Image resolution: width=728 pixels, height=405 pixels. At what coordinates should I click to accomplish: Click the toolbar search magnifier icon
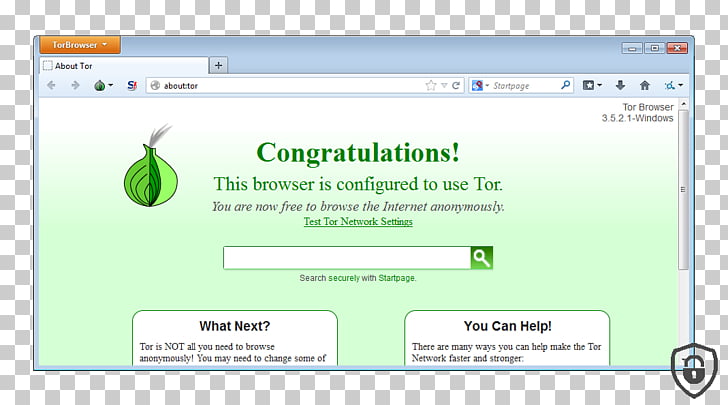(x=565, y=85)
